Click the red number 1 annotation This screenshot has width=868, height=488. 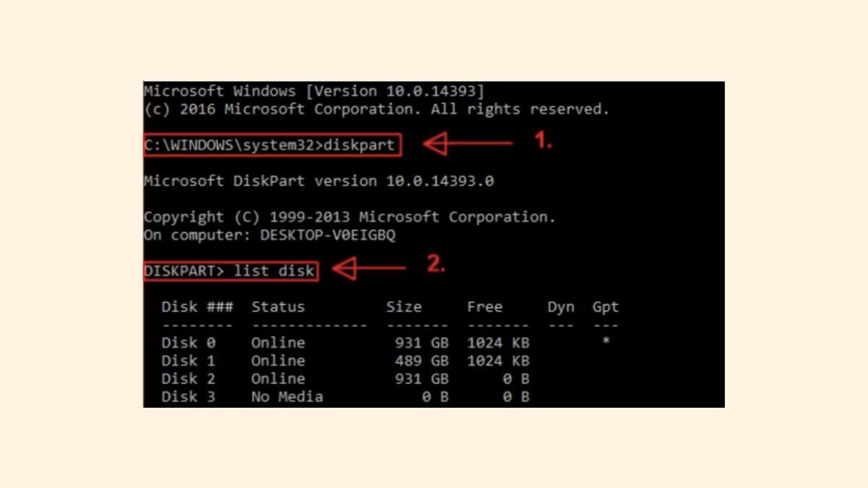(x=543, y=141)
